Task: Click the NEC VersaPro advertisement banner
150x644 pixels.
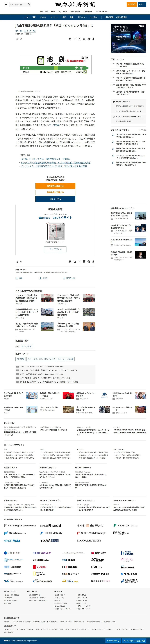Action: coord(129,38)
